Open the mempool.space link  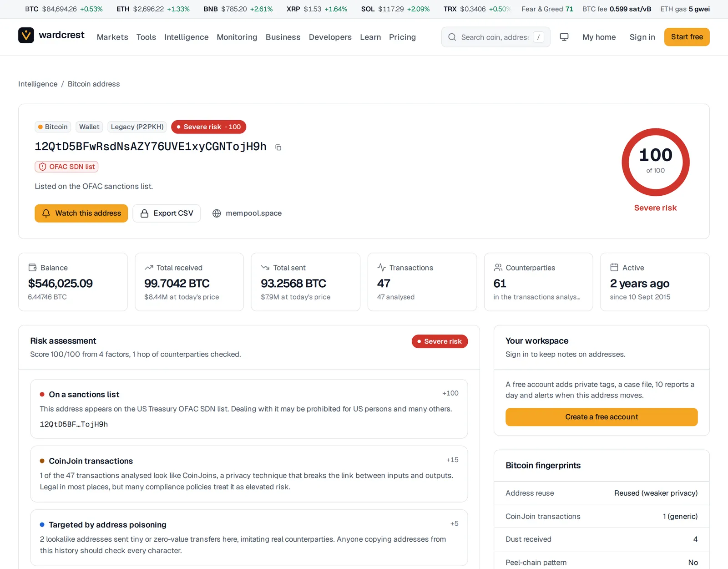tap(247, 213)
